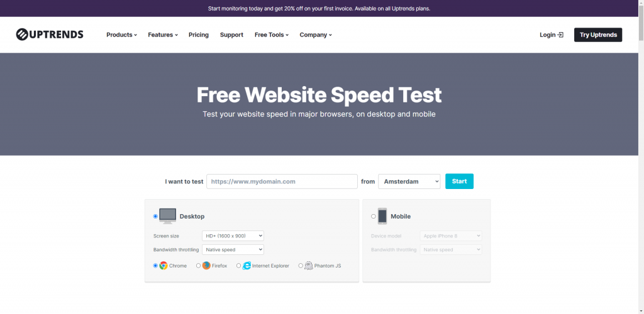
Task: Select the Desktop radio button
Action: 155,217
